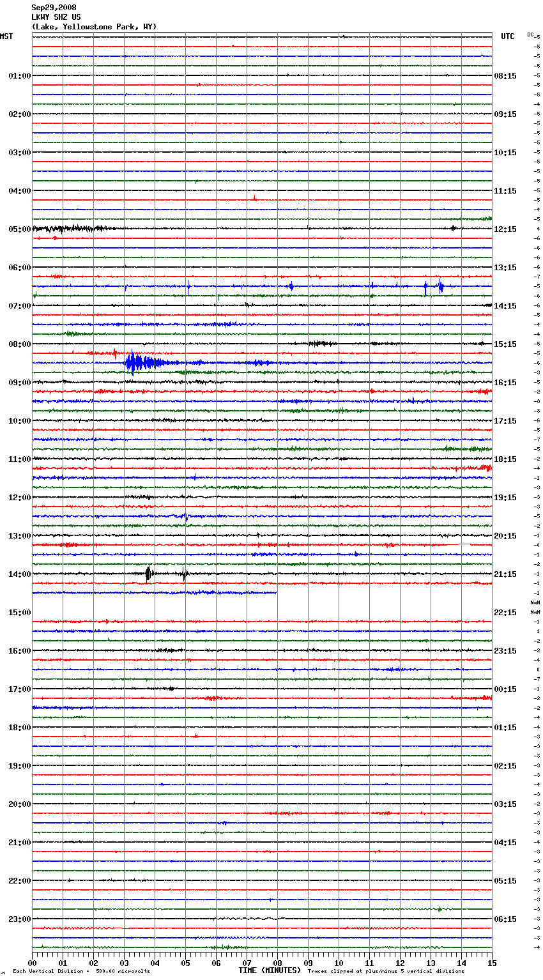Click the UTC column header
This screenshot has width=543, height=980.
[507, 36]
